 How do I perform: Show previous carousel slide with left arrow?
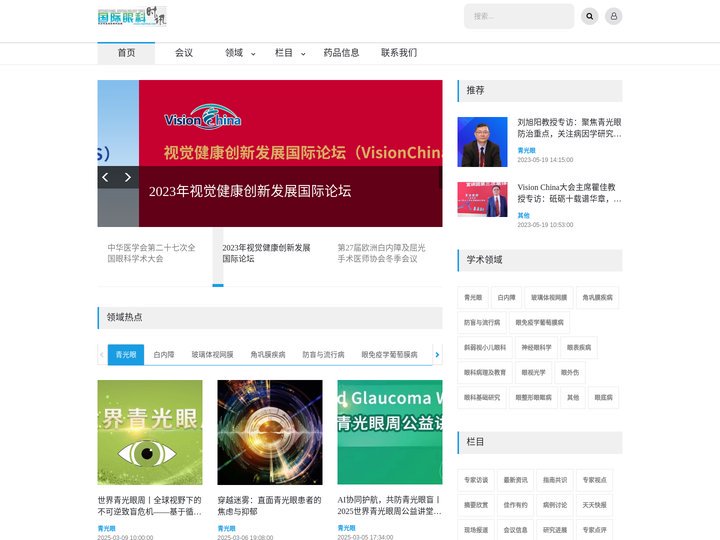(106, 177)
